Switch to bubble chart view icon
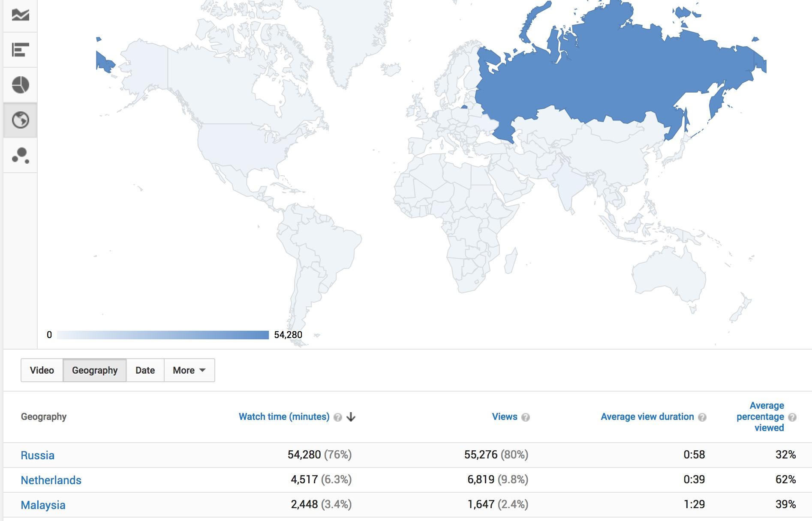 click(x=20, y=155)
